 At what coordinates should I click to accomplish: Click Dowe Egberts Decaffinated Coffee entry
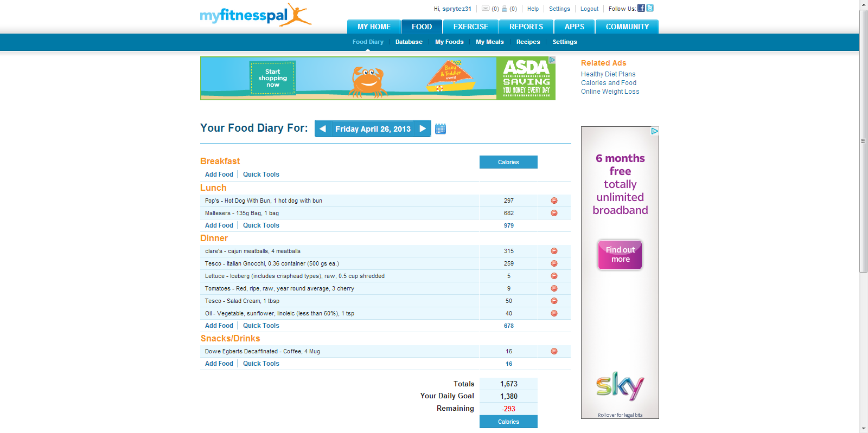coord(263,351)
